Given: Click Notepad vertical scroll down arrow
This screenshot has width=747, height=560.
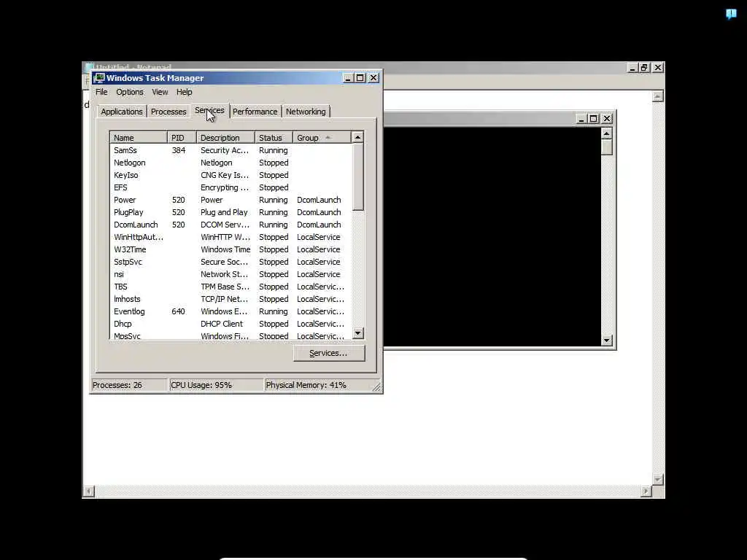Looking at the screenshot, I should pos(657,480).
